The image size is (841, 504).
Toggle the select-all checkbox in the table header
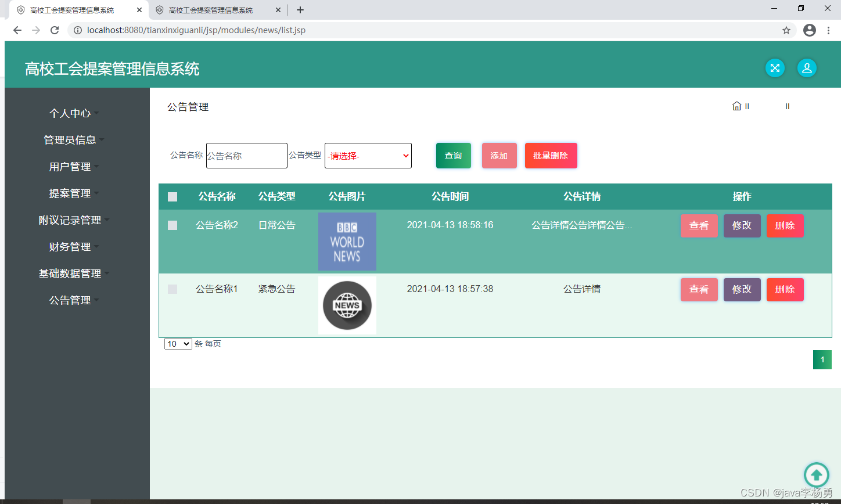[172, 196]
